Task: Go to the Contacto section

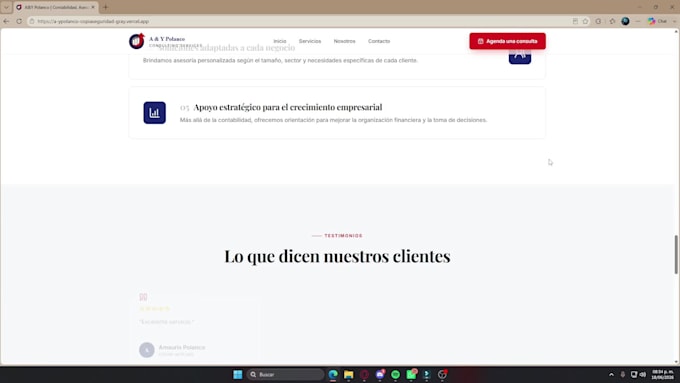Action: pos(379,41)
